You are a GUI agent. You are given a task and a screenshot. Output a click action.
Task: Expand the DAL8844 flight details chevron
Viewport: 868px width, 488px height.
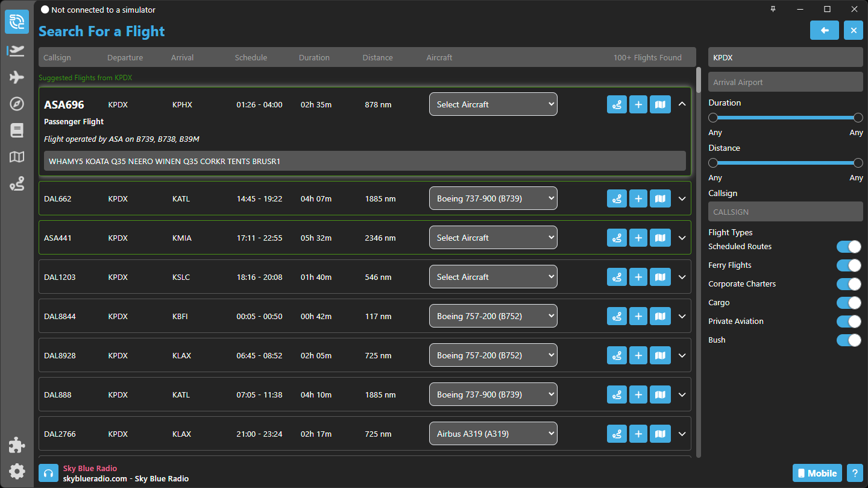[x=682, y=316]
